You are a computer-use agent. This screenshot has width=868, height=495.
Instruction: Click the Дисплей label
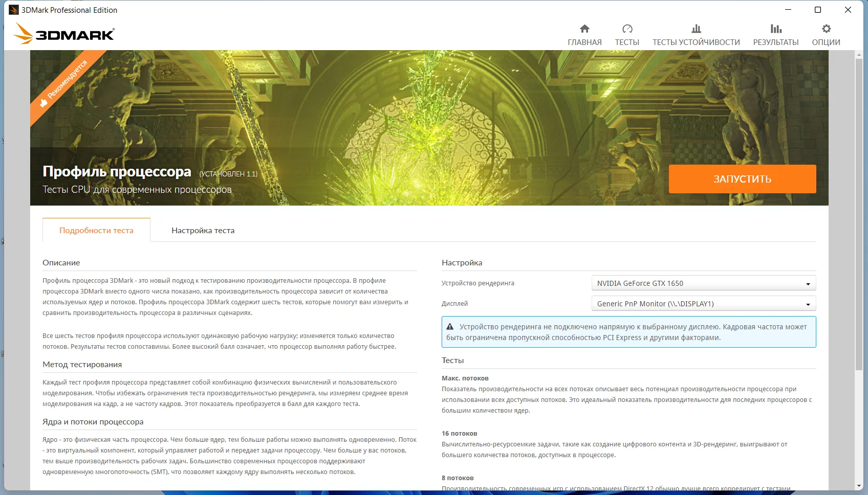[455, 304]
